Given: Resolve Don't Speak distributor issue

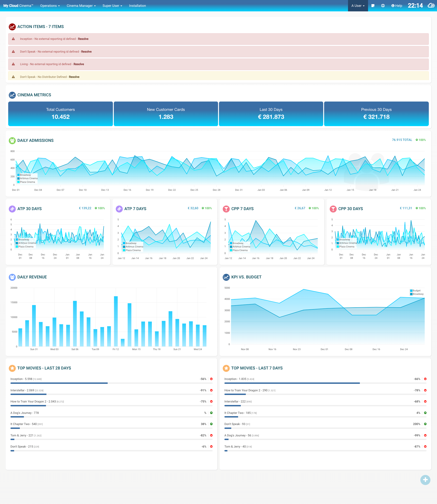Looking at the screenshot, I should (74, 77).
